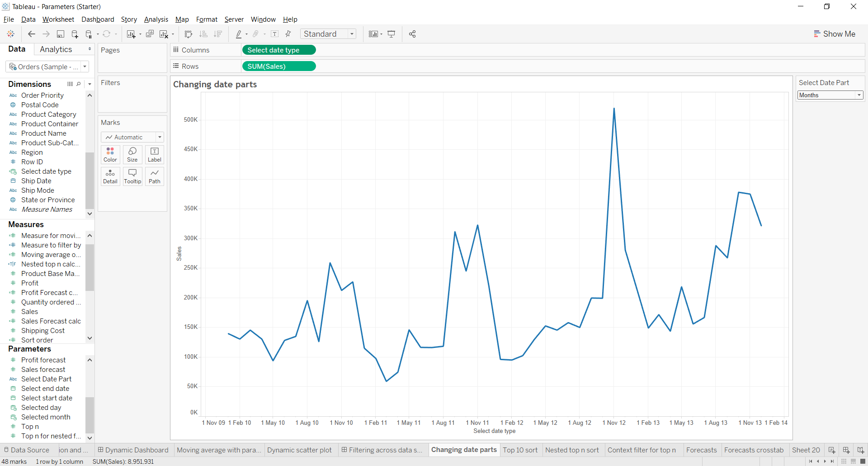Viewport: 868px width, 466px height.
Task: Click the Path marks card button
Action: click(155, 176)
